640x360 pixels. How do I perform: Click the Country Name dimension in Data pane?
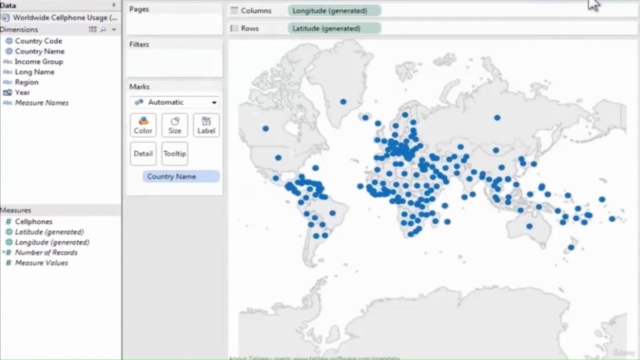click(x=40, y=51)
